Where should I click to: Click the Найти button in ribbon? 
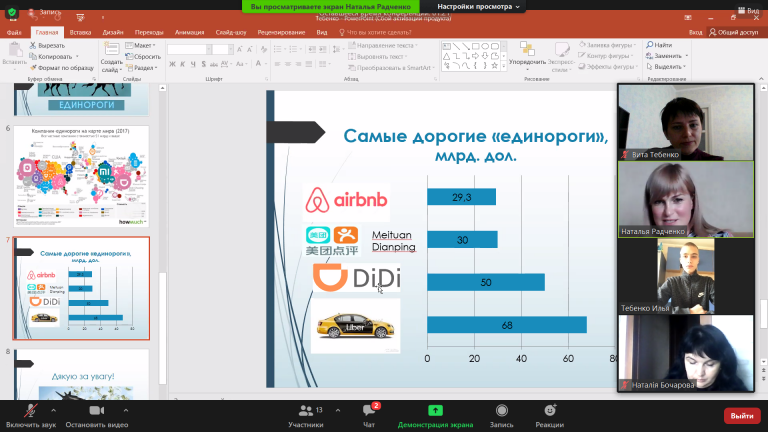click(x=659, y=45)
